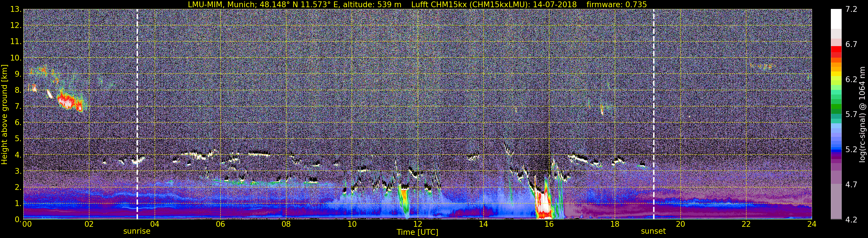Click the white sunset dashed vertical line

tap(654, 114)
